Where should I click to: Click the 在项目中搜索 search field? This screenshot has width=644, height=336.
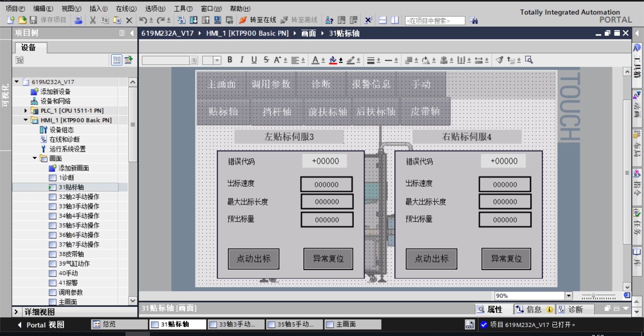435,20
